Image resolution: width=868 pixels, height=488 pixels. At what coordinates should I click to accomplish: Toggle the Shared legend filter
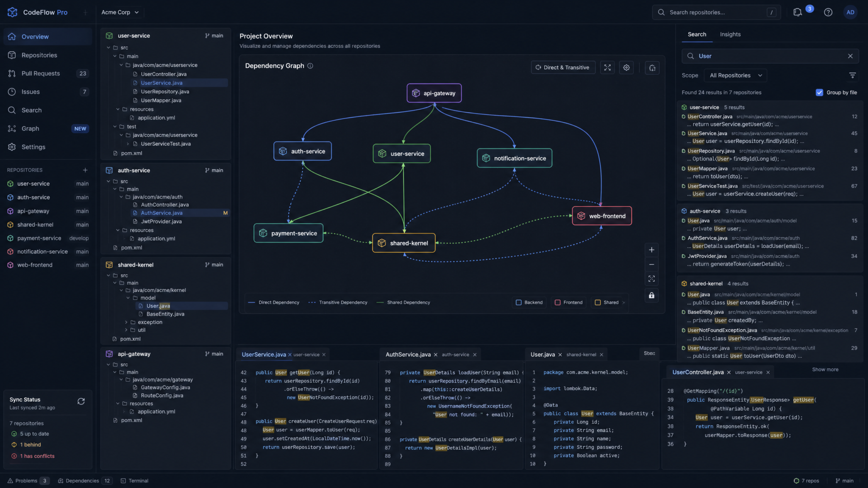607,302
